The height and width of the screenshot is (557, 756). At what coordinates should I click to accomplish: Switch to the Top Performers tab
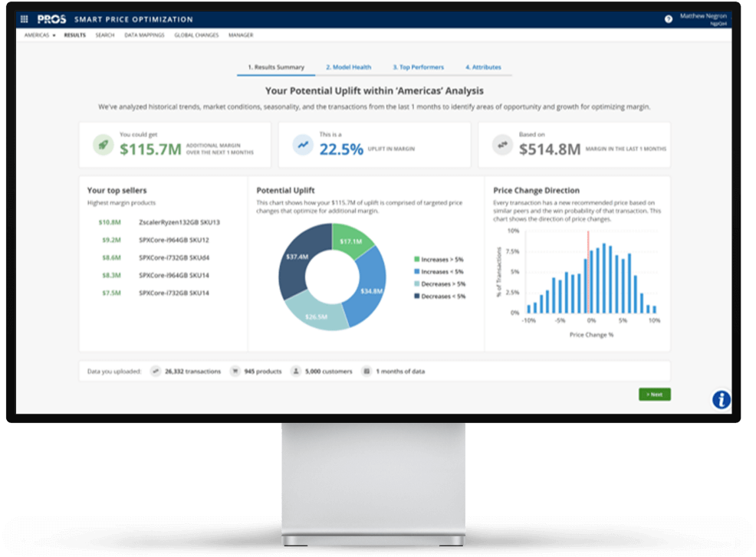coord(418,67)
